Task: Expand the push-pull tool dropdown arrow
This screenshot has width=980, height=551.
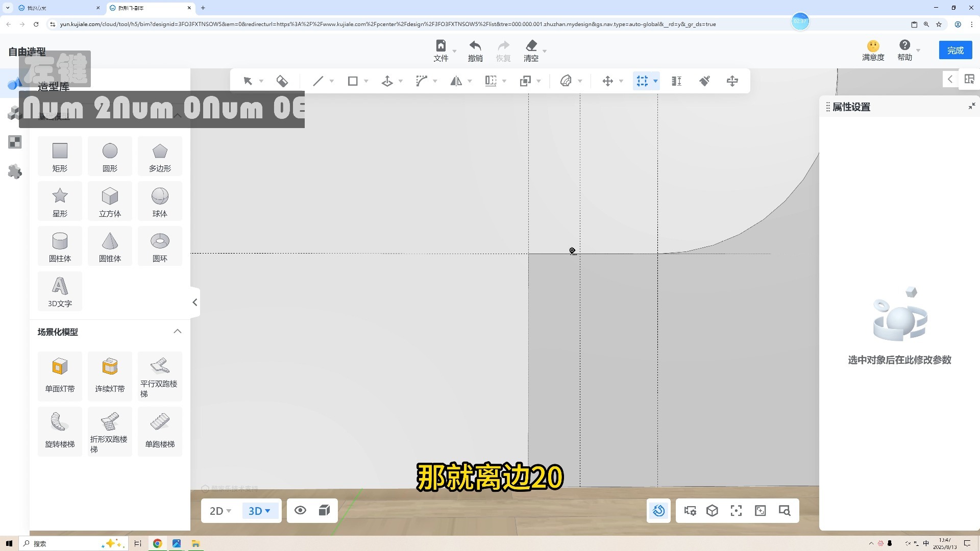Action: tap(401, 81)
